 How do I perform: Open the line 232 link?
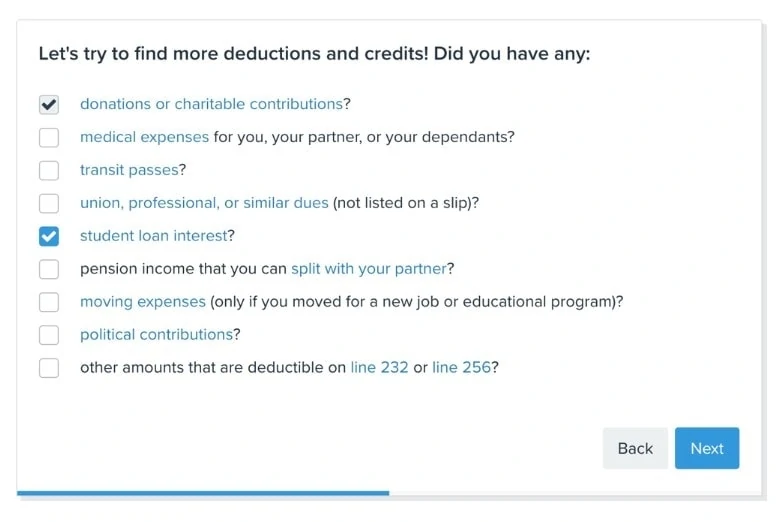tap(379, 368)
